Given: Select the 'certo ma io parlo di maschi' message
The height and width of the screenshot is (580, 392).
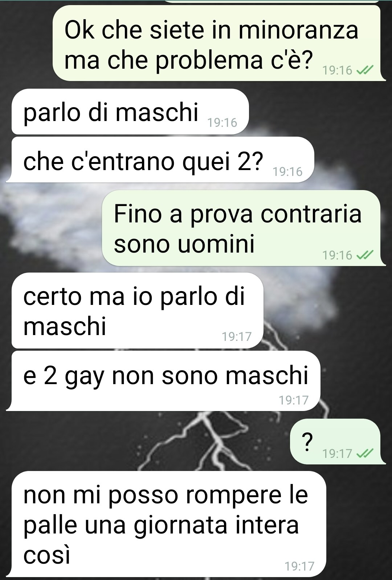Looking at the screenshot, I should pos(137,311).
